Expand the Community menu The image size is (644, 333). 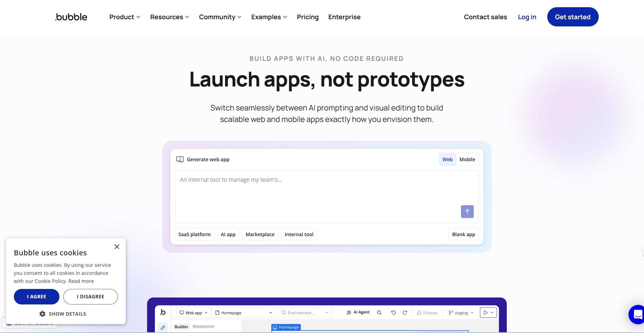[220, 17]
